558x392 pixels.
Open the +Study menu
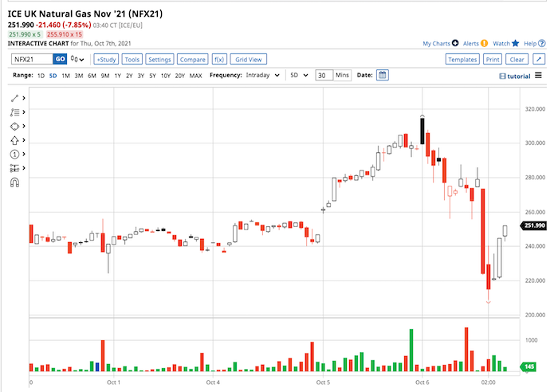(105, 59)
